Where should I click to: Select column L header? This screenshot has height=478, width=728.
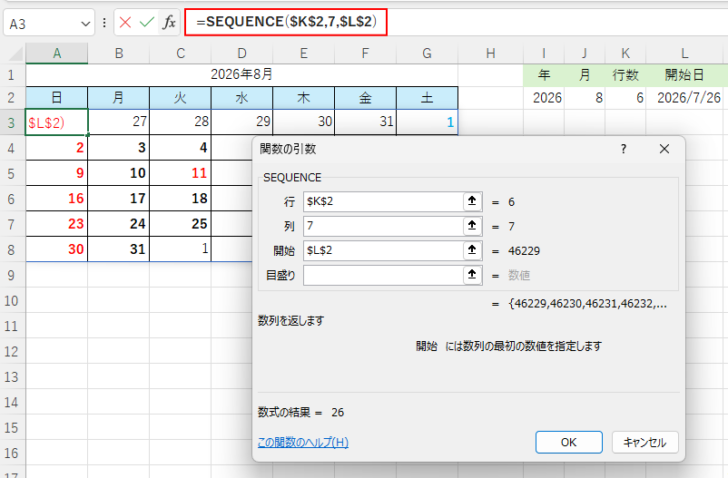pyautogui.click(x=685, y=53)
